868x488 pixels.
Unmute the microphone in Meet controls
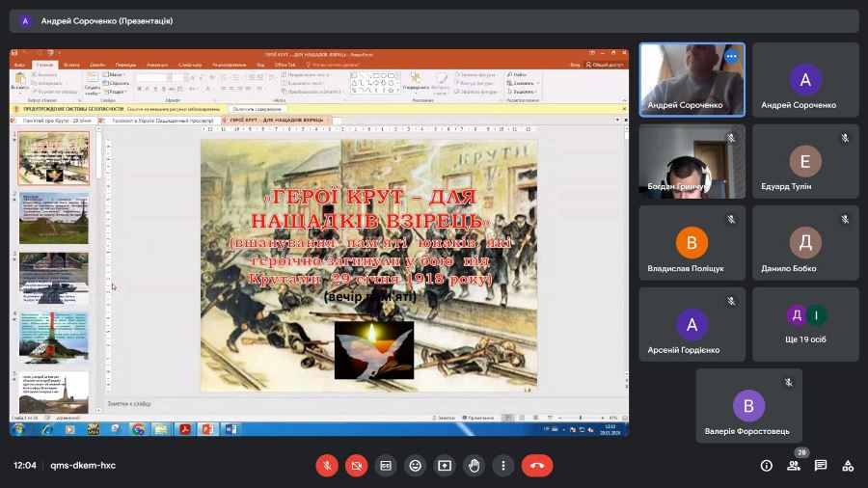[327, 465]
